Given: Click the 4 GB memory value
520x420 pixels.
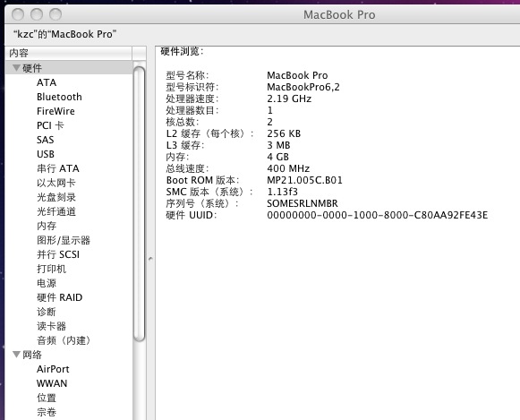Looking at the screenshot, I should pos(277,157).
